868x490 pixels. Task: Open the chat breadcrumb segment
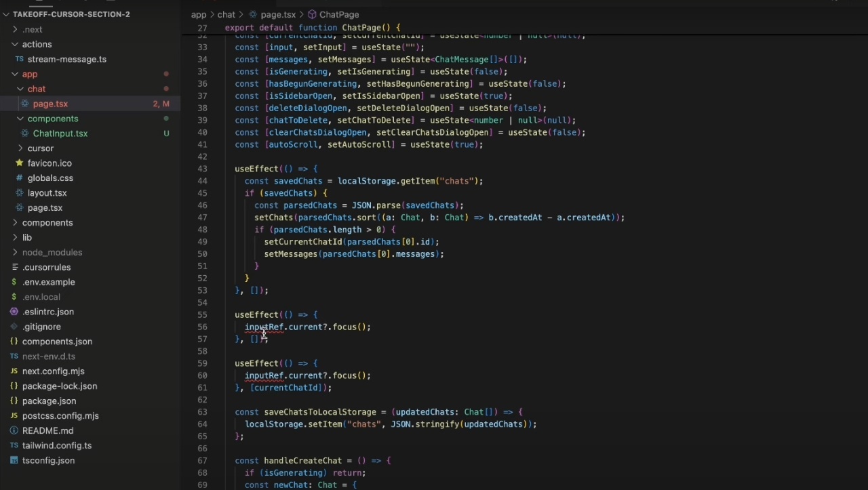pyautogui.click(x=226, y=14)
